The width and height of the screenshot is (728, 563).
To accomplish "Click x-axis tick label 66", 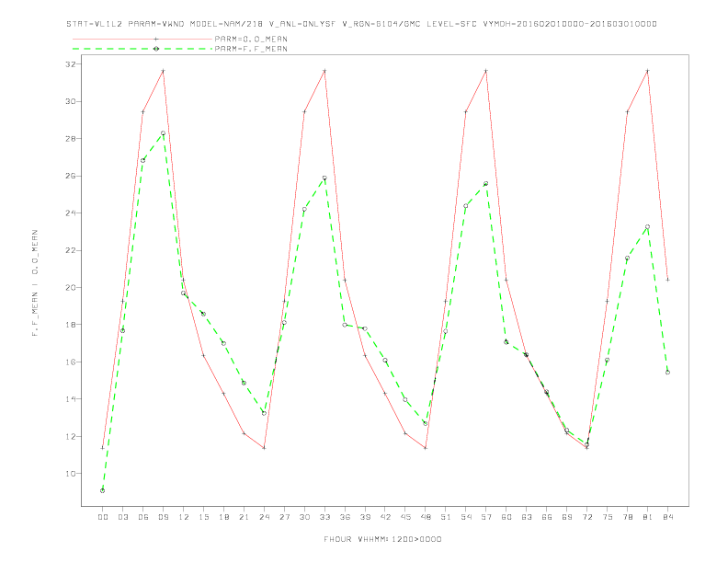I will pyautogui.click(x=547, y=517).
